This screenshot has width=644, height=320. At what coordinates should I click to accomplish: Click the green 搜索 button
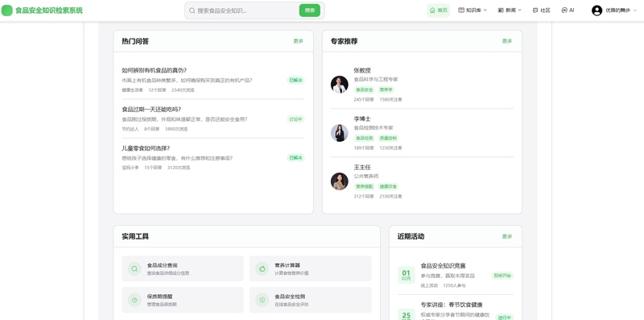point(310,10)
